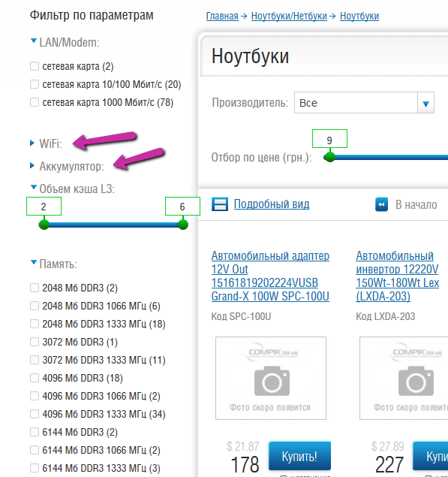Open Ноутбуки/Нетбуки breadcrumb link
The width and height of the screenshot is (448, 477).
pos(289,16)
